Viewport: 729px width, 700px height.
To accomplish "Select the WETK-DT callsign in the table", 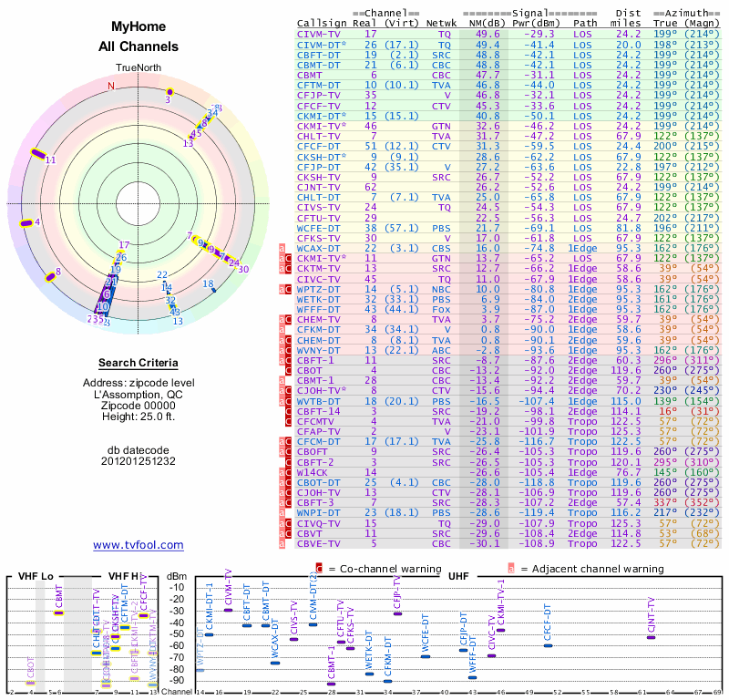I will pyautogui.click(x=319, y=300).
